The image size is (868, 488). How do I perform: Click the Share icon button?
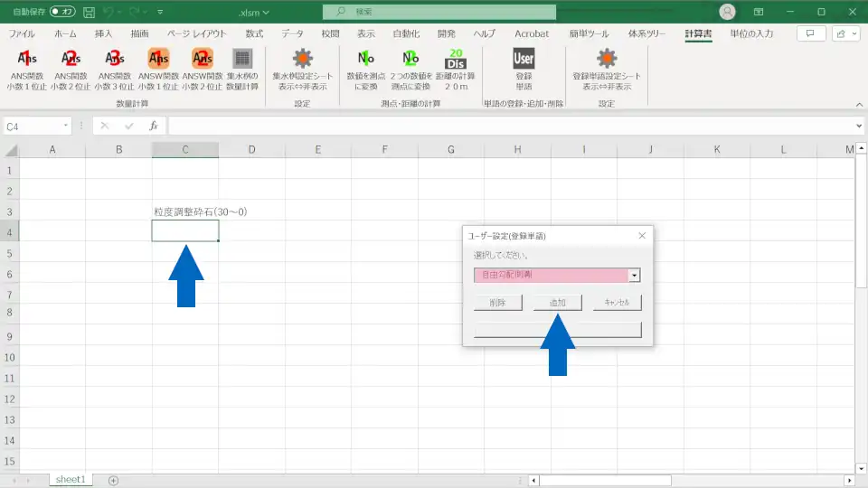pyautogui.click(x=842, y=33)
